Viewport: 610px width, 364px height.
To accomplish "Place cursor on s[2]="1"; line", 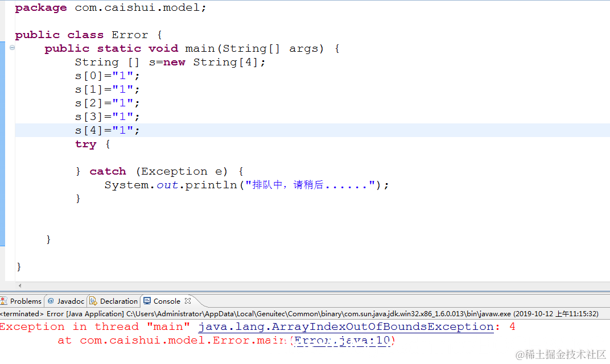I will coord(108,103).
